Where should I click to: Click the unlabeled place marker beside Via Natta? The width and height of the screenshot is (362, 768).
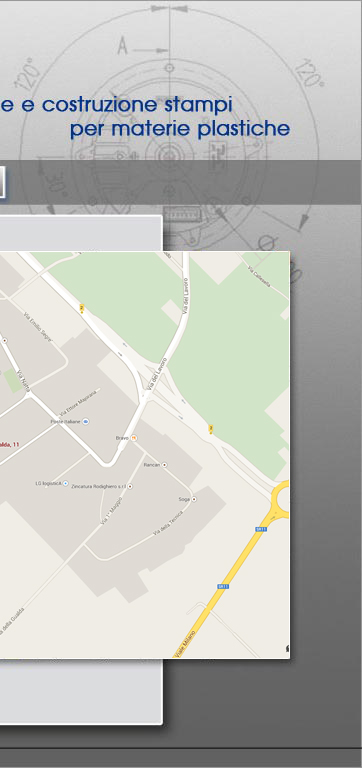5,340
